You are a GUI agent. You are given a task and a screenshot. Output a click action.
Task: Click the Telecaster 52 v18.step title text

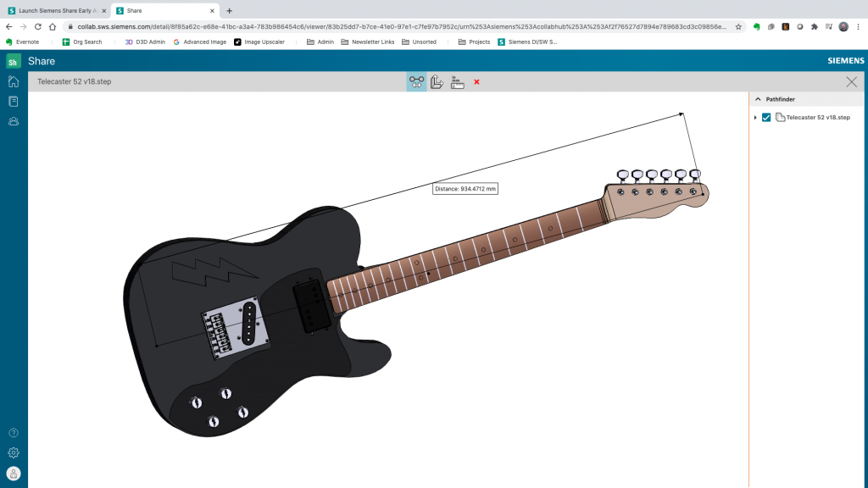75,81
